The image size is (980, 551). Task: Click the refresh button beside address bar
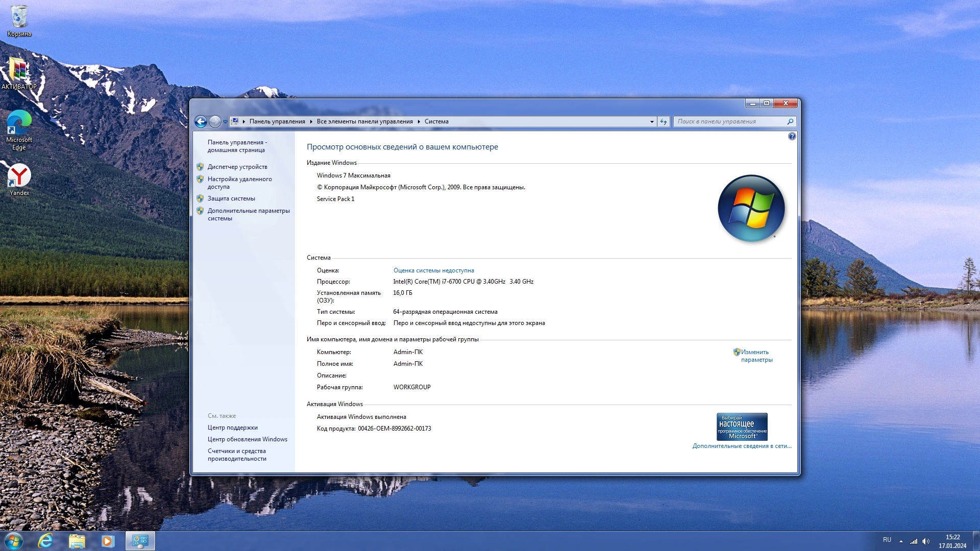664,121
